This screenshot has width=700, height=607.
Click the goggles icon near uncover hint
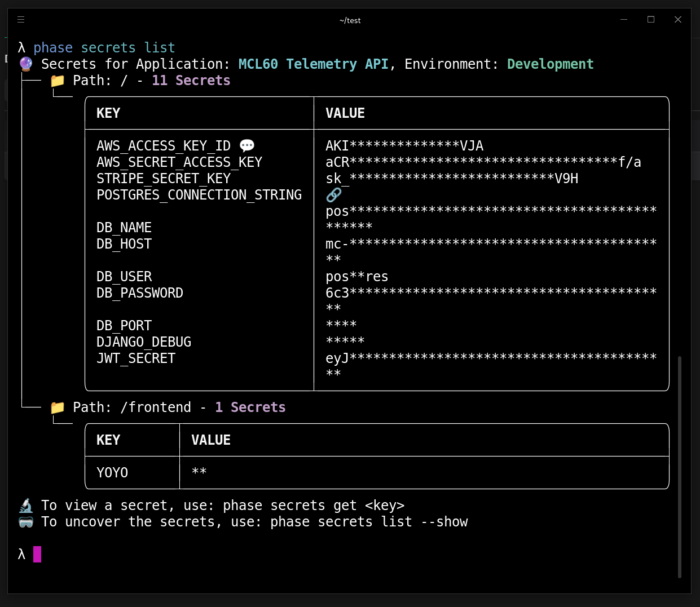(26, 522)
